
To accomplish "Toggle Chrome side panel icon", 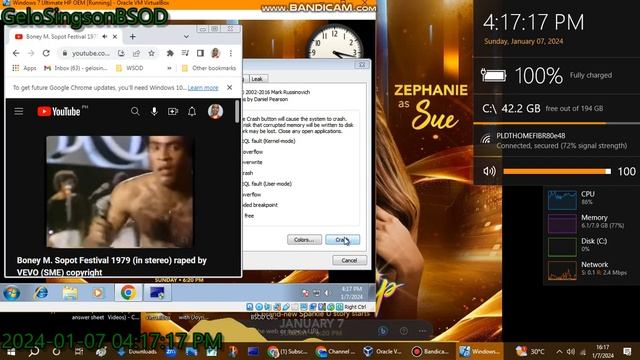I will click(x=200, y=53).
